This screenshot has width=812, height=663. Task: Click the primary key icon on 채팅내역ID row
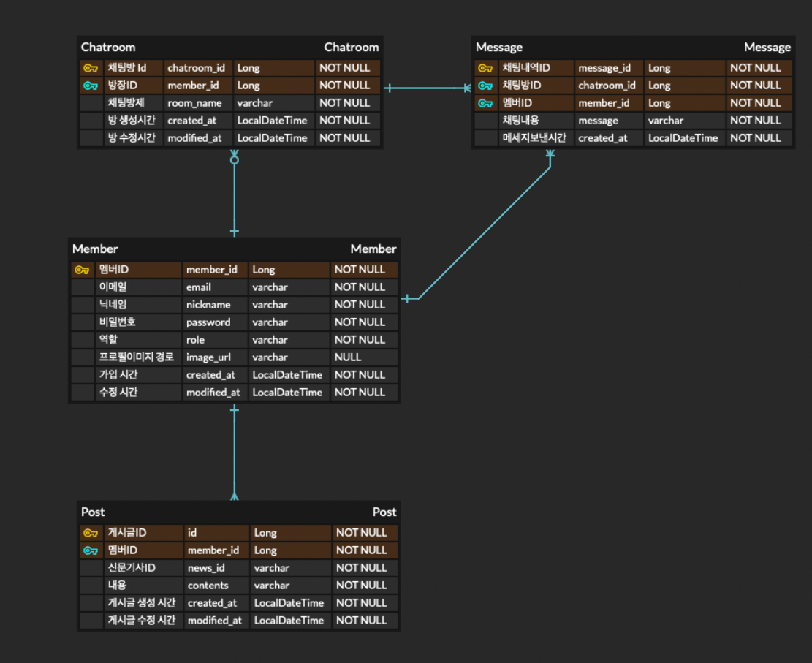tap(485, 67)
